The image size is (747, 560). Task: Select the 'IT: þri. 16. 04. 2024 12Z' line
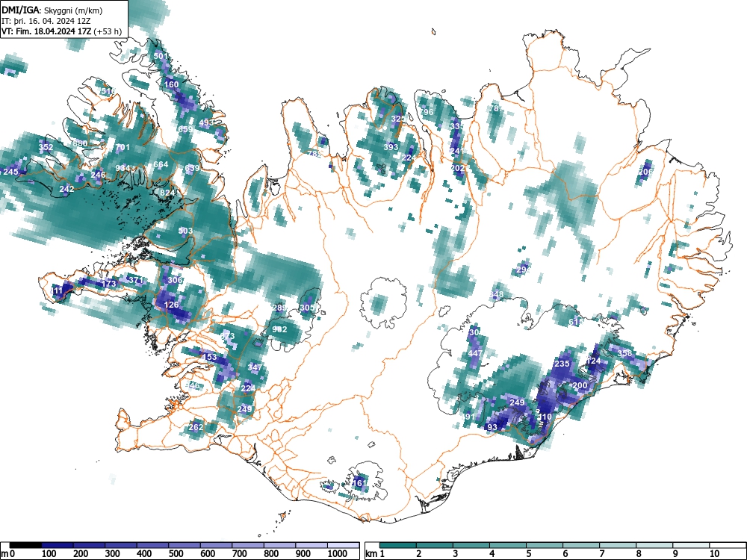46,21
